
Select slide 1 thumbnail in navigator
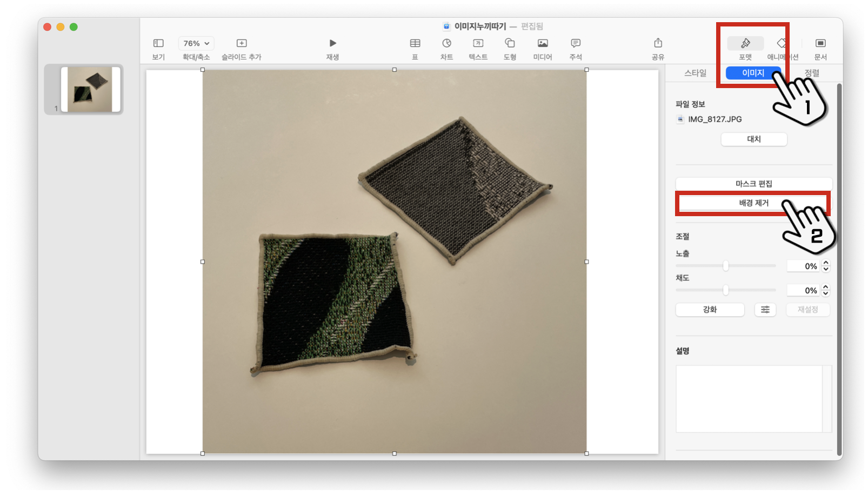coord(90,89)
